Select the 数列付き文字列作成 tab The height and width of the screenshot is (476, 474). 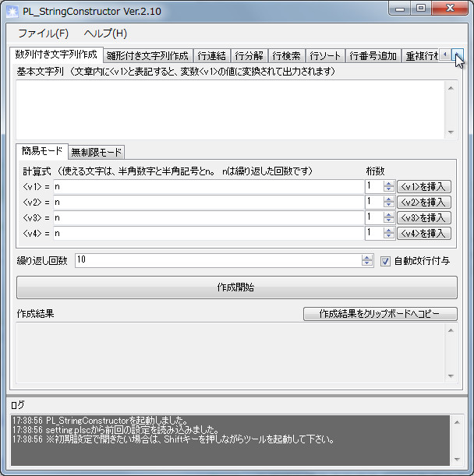coord(56,55)
